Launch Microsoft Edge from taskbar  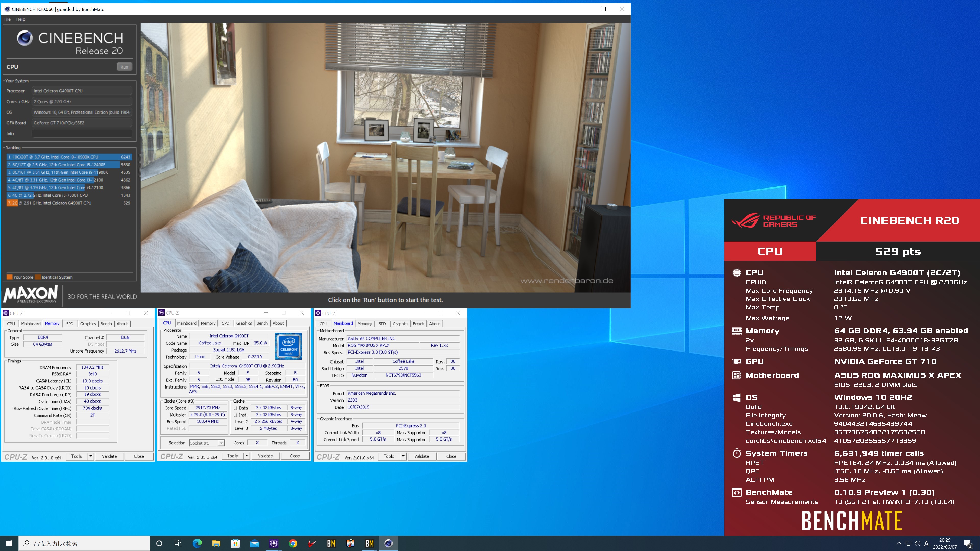pyautogui.click(x=197, y=543)
